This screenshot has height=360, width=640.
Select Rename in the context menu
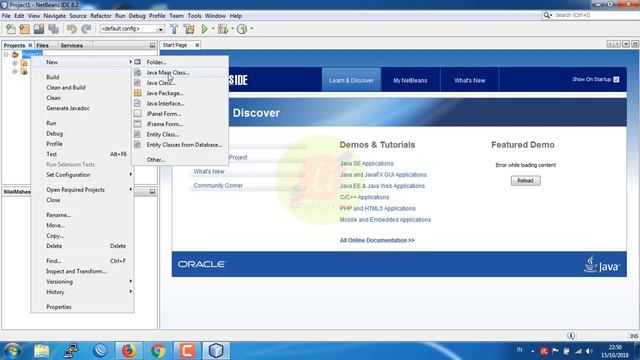(x=82, y=215)
